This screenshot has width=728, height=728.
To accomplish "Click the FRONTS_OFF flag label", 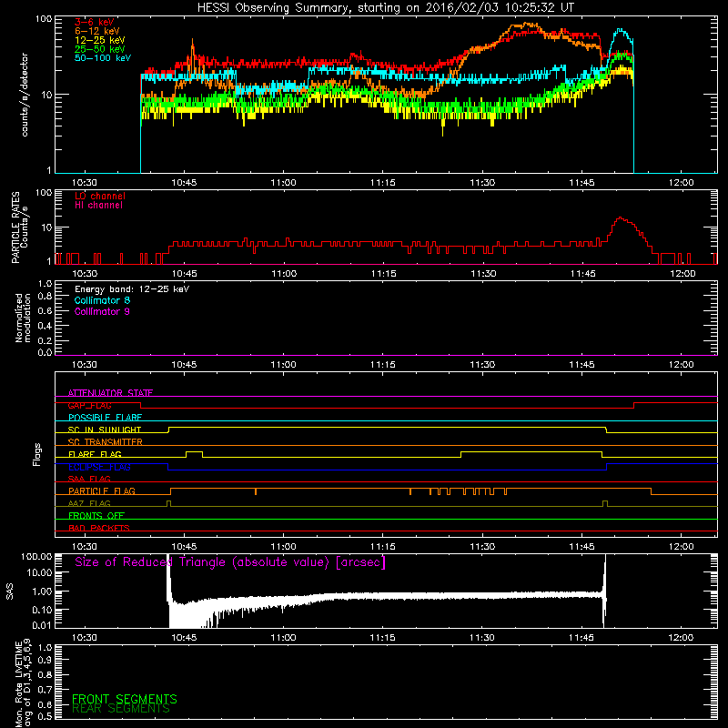I will coord(96,515).
